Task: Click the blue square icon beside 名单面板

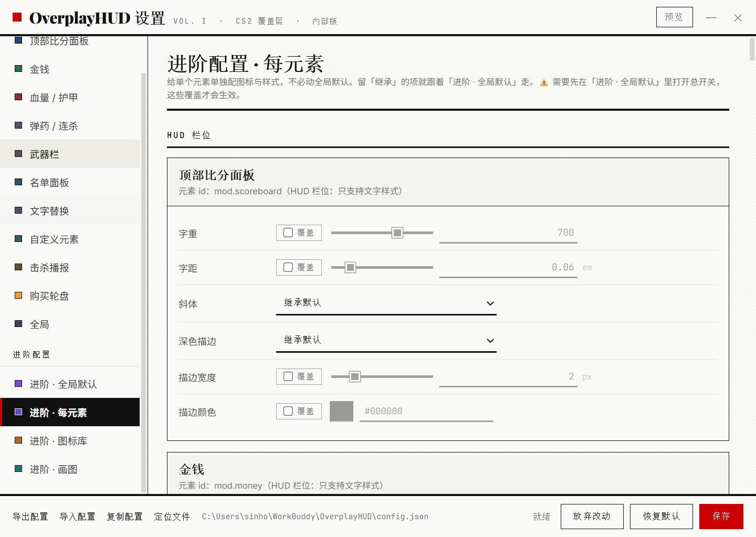Action: click(18, 182)
